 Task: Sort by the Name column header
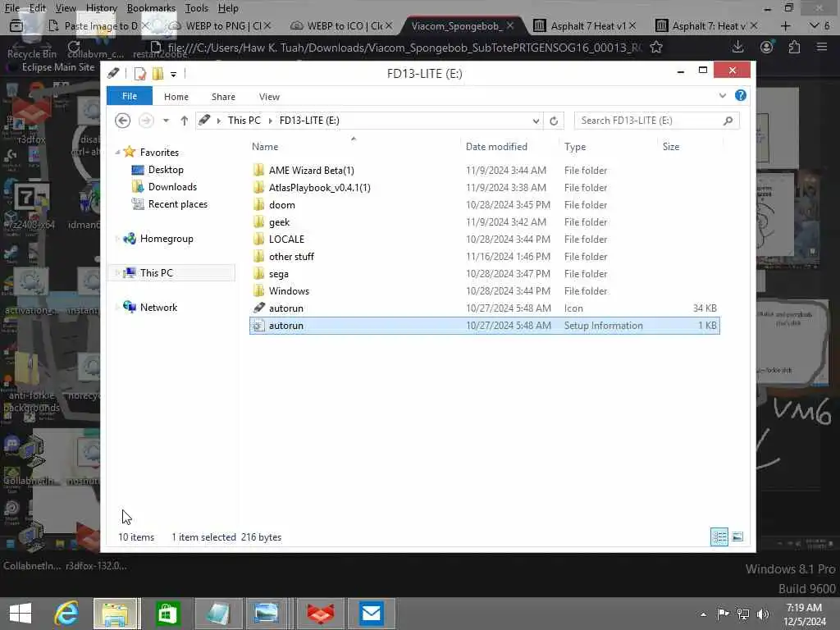(265, 147)
